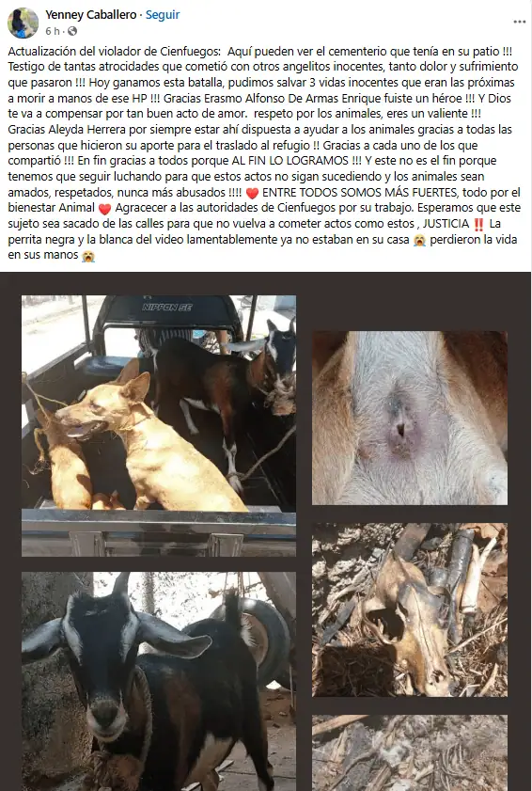The height and width of the screenshot is (791, 532).
Task: Click crying emoji after 'en su casa'
Action: 419,240
